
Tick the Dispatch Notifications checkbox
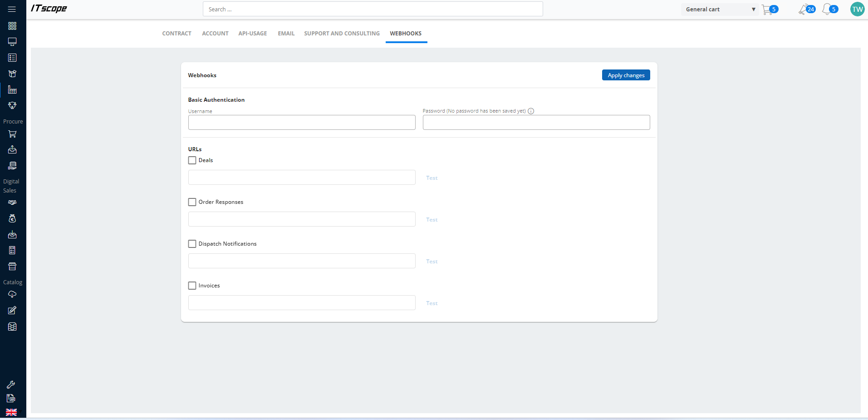(192, 244)
